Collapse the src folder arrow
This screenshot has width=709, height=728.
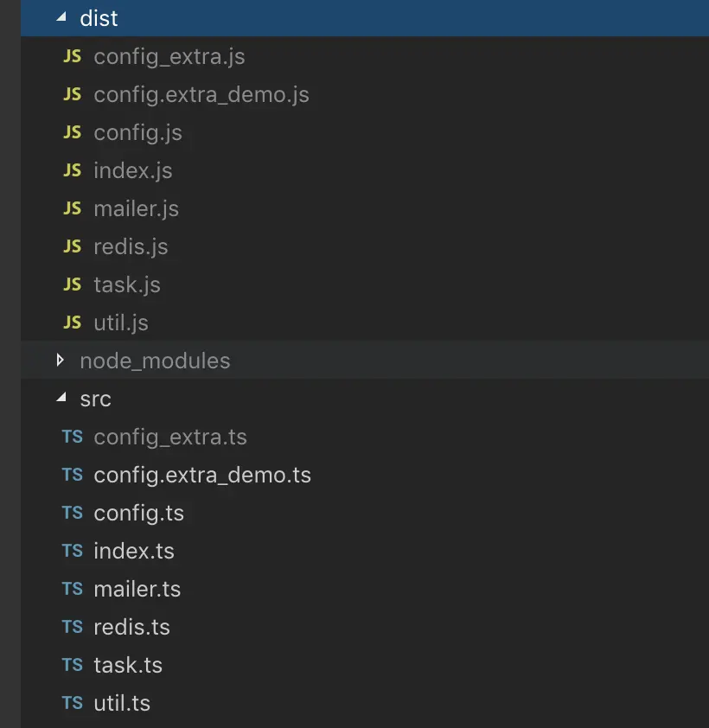tap(61, 398)
